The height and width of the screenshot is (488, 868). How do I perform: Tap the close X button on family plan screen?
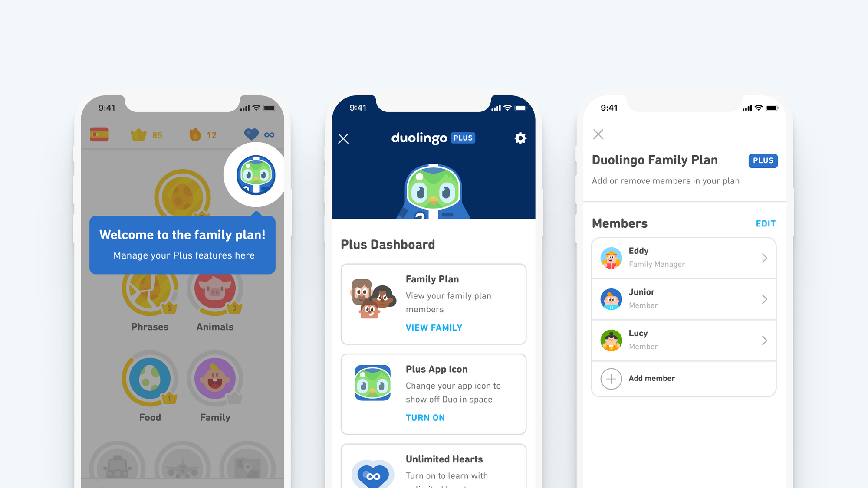click(598, 134)
